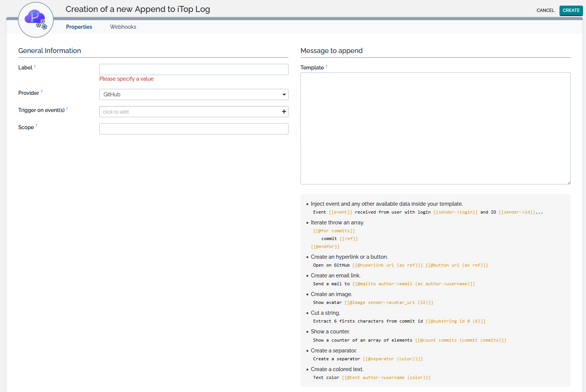Click the plus icon to add trigger events
This screenshot has height=392, width=586.
coord(284,112)
